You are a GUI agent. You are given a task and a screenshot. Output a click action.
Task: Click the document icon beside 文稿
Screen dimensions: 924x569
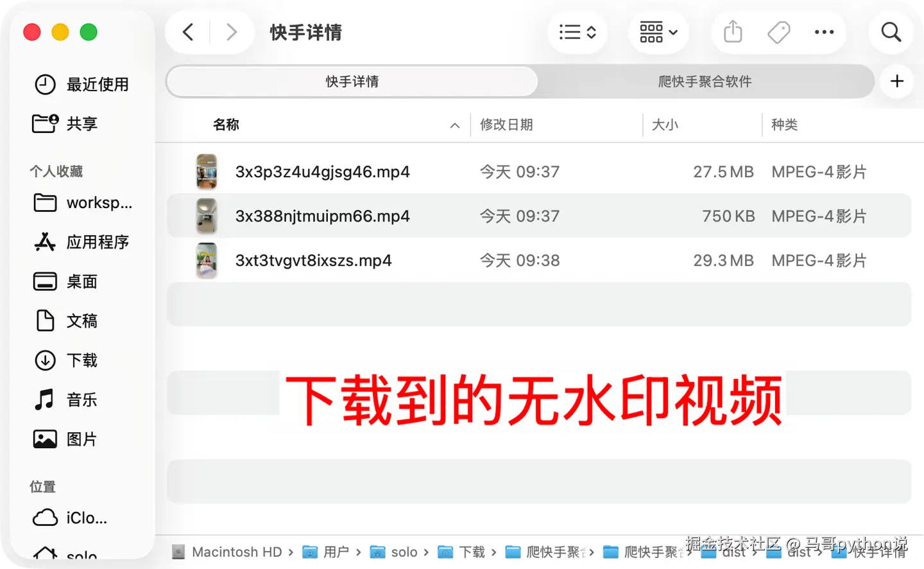[45, 320]
